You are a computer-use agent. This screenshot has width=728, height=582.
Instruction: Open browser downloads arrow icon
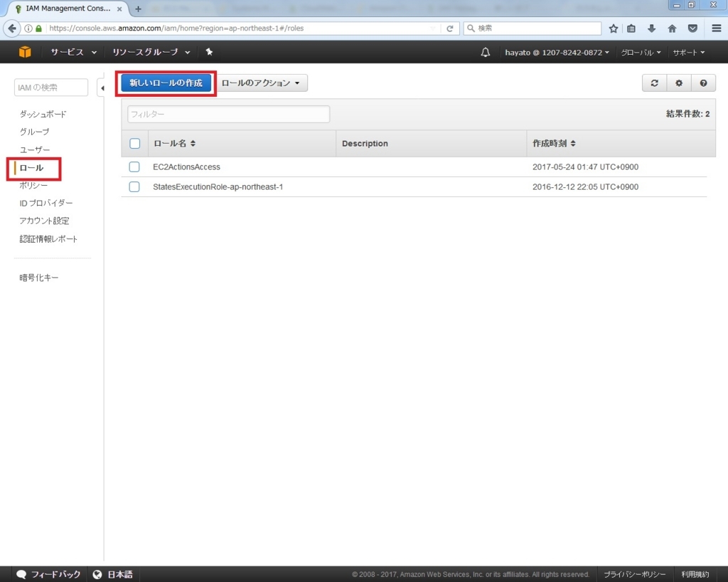pyautogui.click(x=651, y=28)
